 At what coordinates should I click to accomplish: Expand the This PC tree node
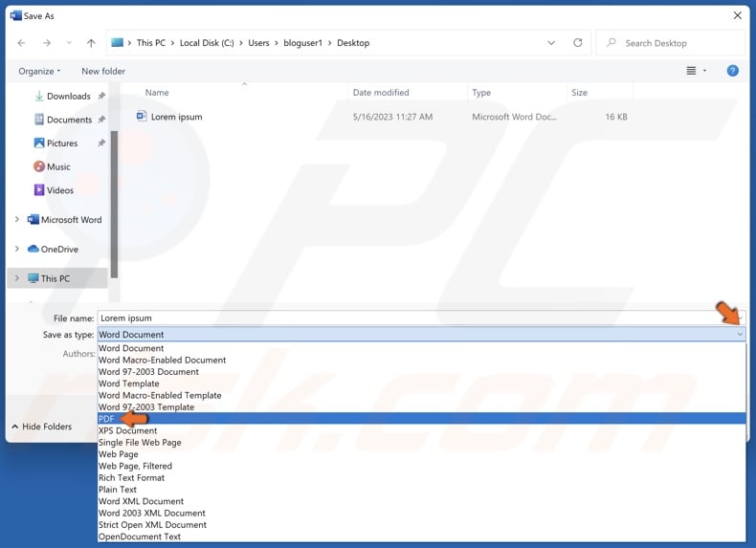(x=17, y=278)
